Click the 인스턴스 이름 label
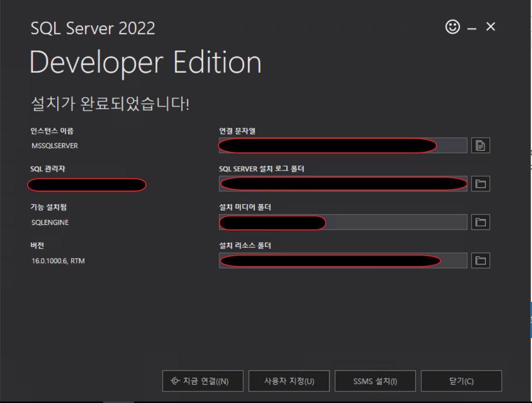This screenshot has width=532, height=403. tap(52, 131)
